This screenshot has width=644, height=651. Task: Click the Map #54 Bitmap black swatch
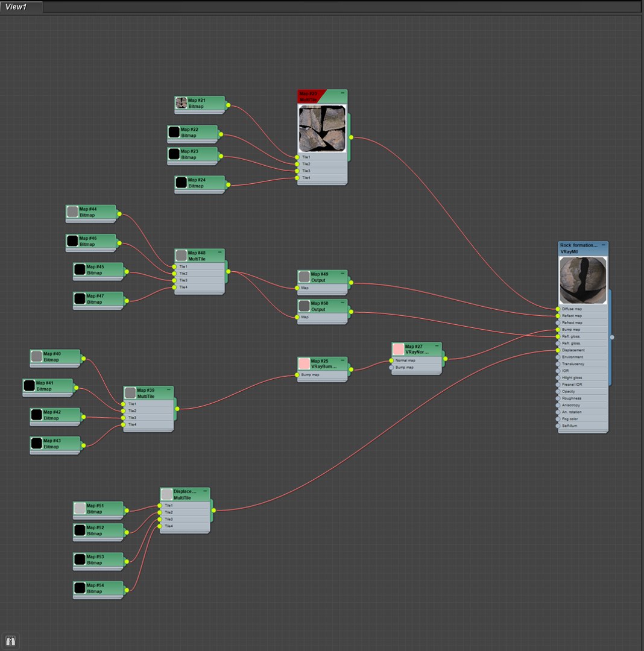click(x=80, y=588)
